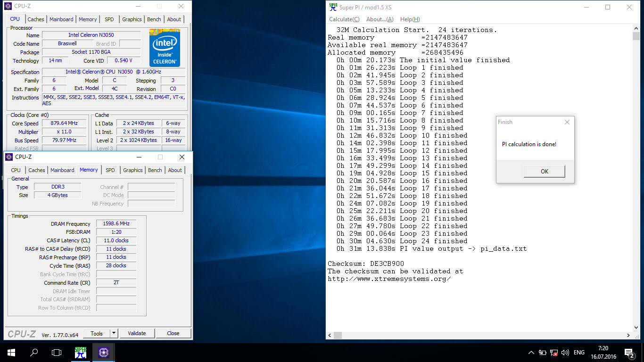Click back CPU-Z window title icon
Screen dimensions: 644x362
click(x=8, y=6)
